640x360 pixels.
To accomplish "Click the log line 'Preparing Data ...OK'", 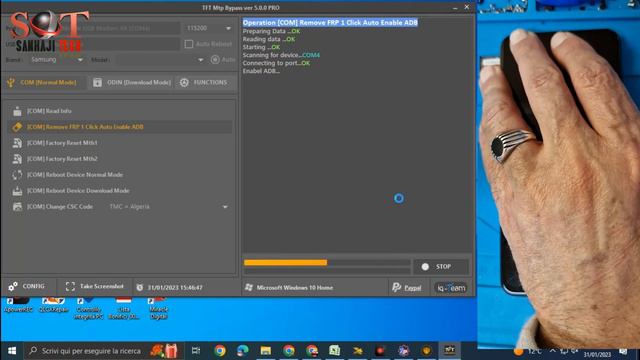I will pyautogui.click(x=271, y=31).
